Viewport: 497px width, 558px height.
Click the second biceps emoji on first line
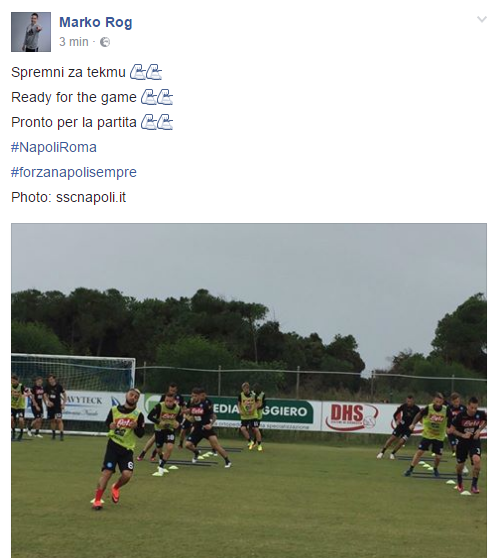[154, 72]
